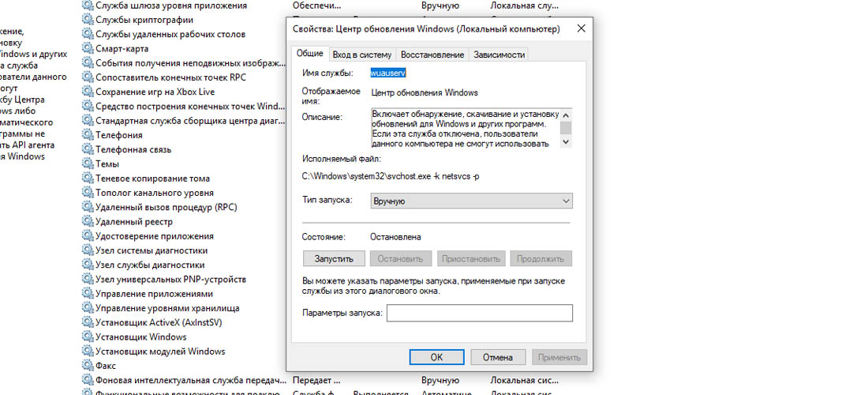Image resolution: width=868 pixels, height=395 pixels.
Task: Click gear icon of Службы криптографии
Action: tap(88, 20)
